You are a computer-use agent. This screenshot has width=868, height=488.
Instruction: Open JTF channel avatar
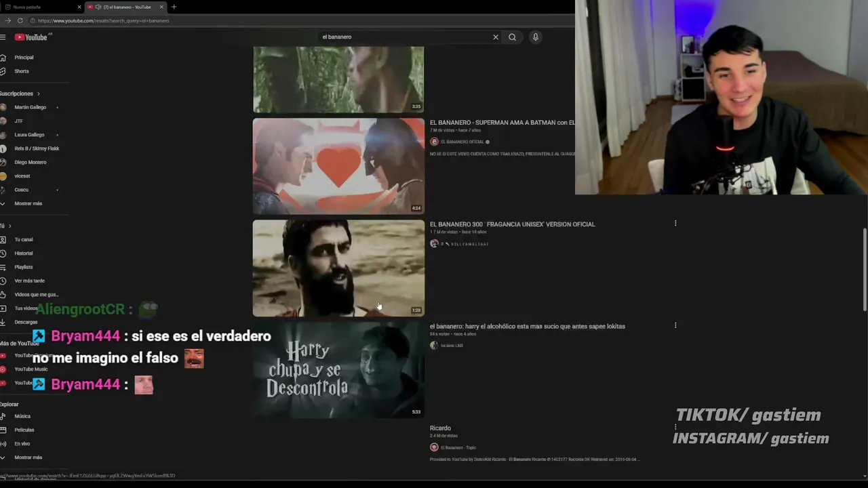[x=3, y=121]
